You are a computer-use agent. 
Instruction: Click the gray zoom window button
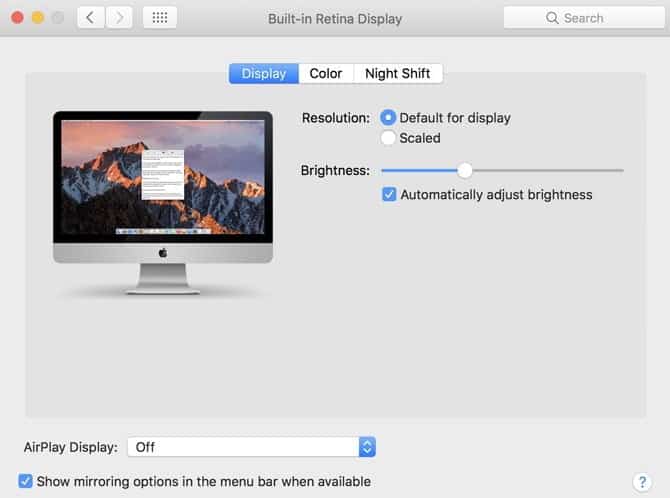(57, 18)
